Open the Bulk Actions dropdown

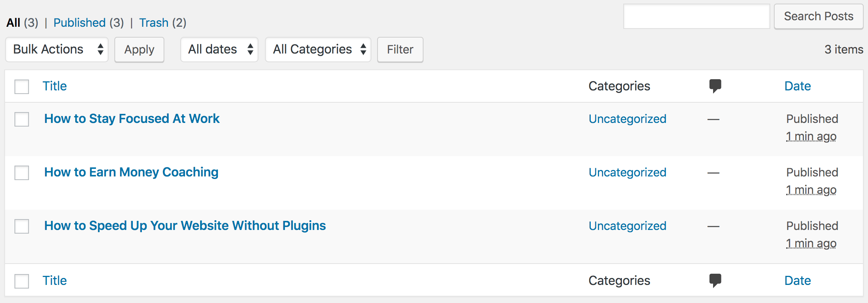click(x=57, y=50)
